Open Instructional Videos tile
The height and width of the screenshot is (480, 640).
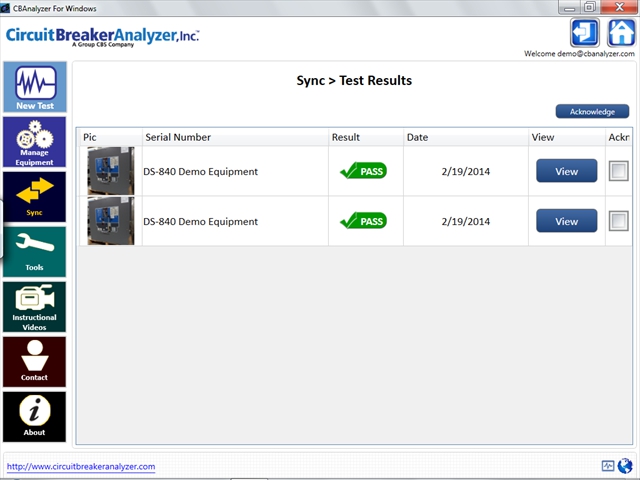pos(35,307)
